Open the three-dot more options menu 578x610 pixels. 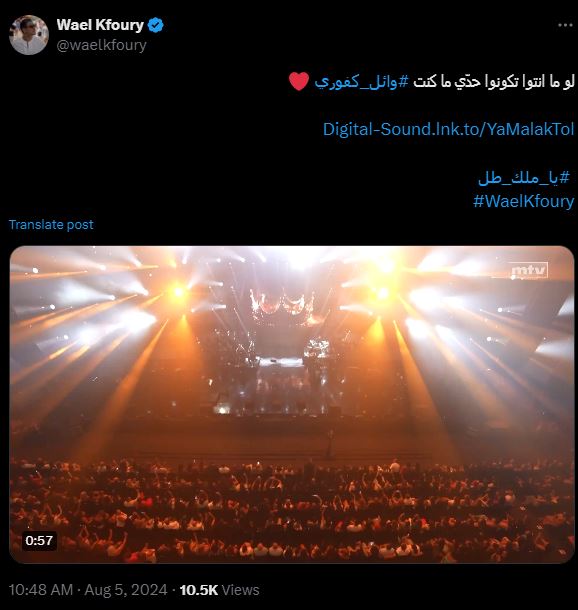pyautogui.click(x=565, y=25)
